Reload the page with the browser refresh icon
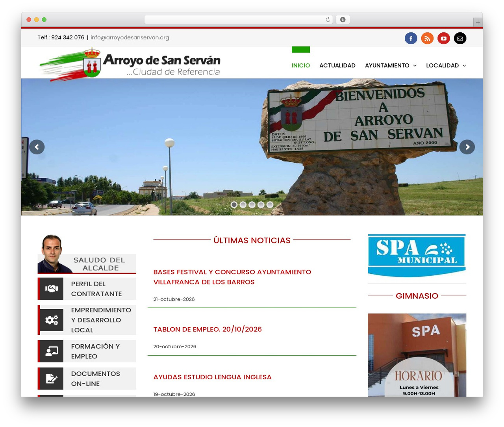 (x=328, y=20)
